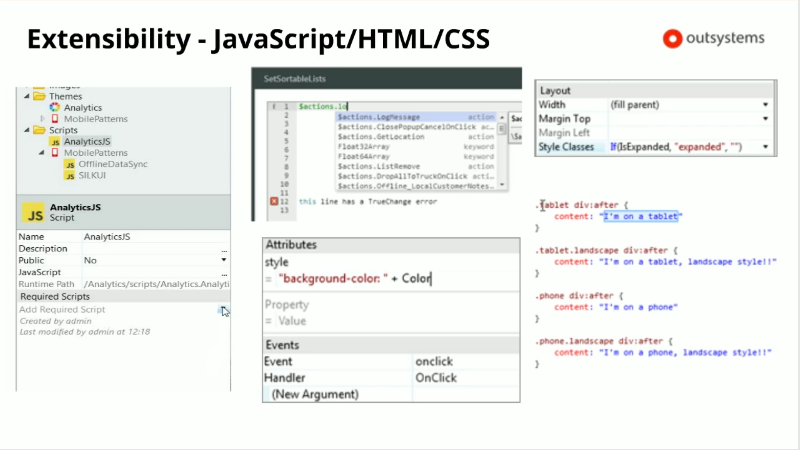
Task: Expand MobilePatterns under Themes
Action: tap(42, 118)
